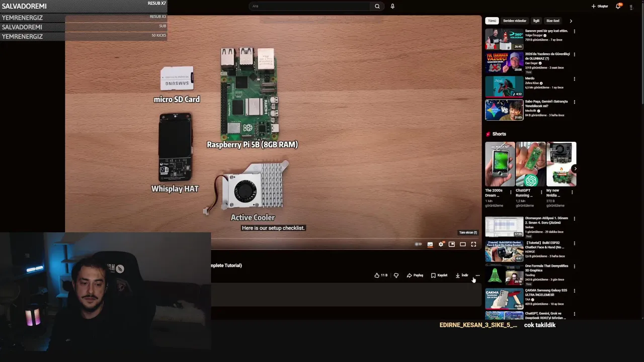Click the Shorts section logo icon
The width and height of the screenshot is (644, 362).
click(488, 134)
